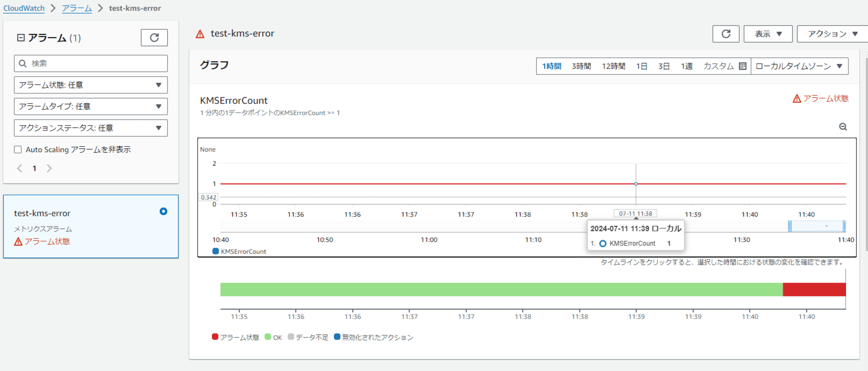Select the 1週 time range tab
Image resolution: width=868 pixels, height=371 pixels.
[686, 66]
